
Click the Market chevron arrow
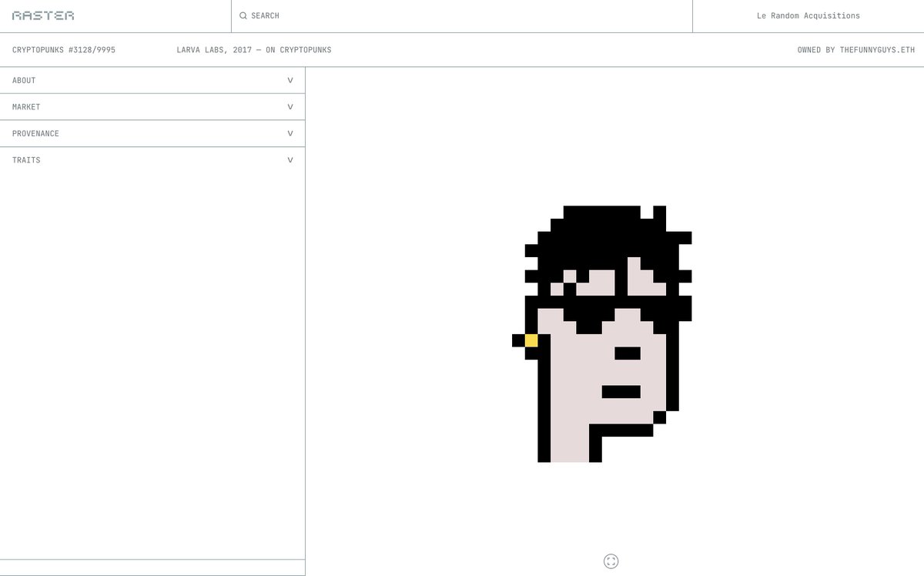[290, 107]
